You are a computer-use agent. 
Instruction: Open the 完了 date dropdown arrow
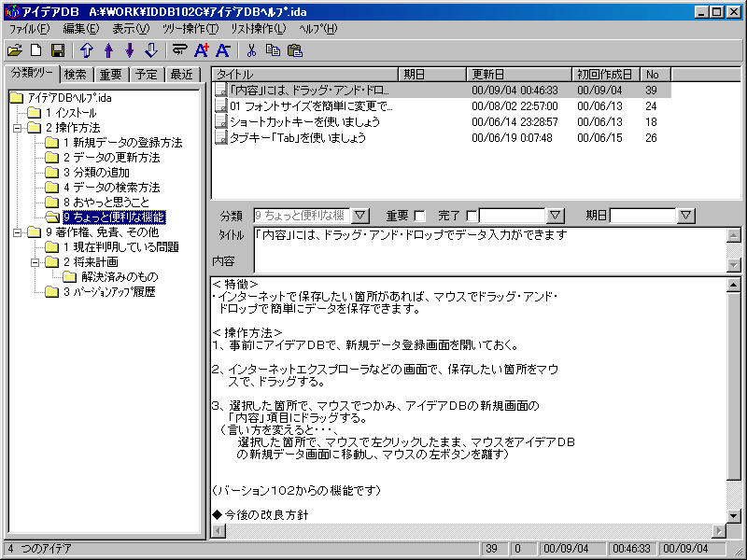coord(555,216)
